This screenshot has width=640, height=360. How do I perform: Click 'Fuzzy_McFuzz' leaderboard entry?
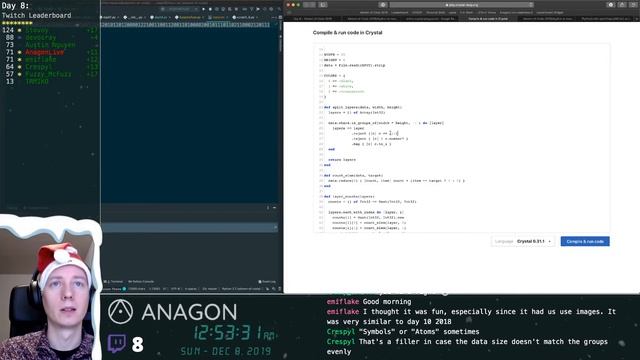pyautogui.click(x=48, y=74)
